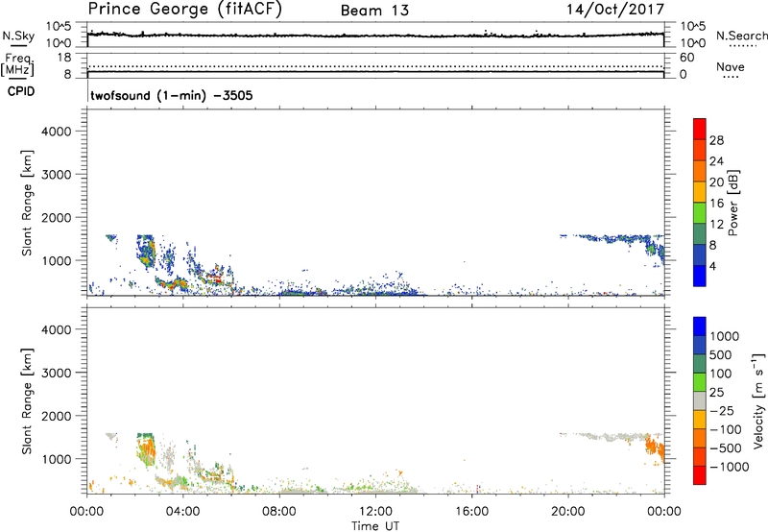Click the '20:00' time axis label
This screenshot has height=532, width=768.
[567, 512]
